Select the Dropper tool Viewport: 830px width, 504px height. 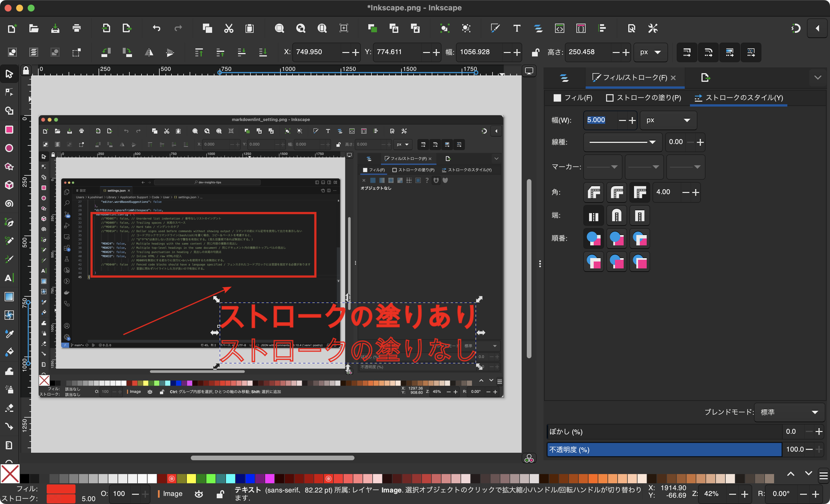[9, 334]
